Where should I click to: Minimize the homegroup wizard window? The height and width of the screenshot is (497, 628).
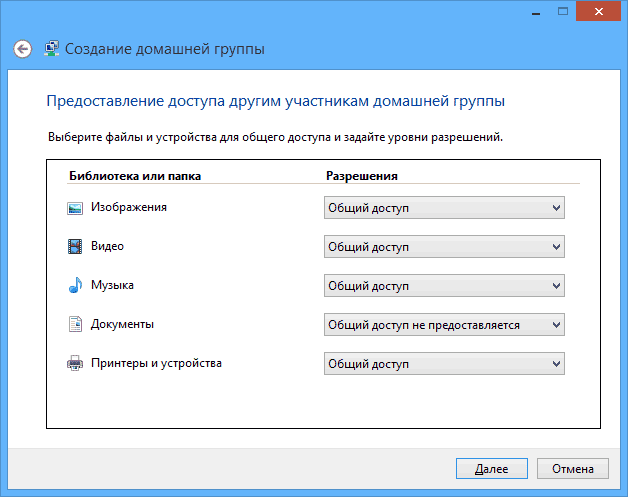536,12
